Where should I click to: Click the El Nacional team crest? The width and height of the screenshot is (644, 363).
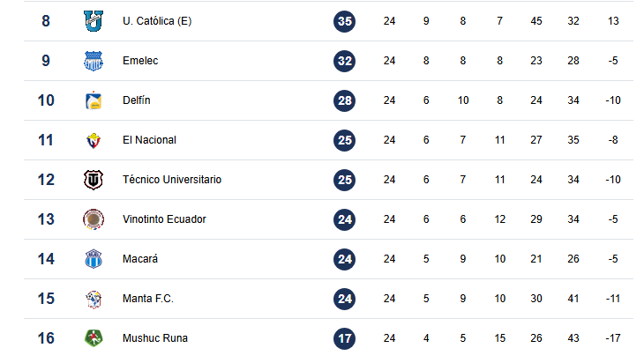pos(93,140)
